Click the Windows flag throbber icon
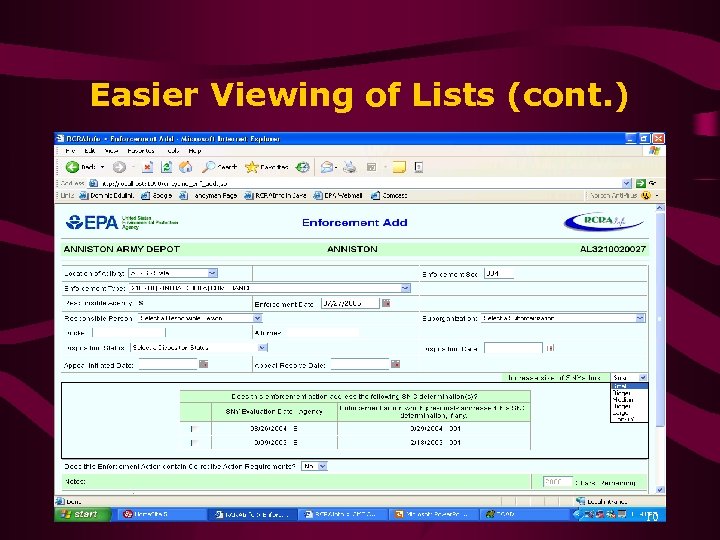 pyautogui.click(x=654, y=151)
